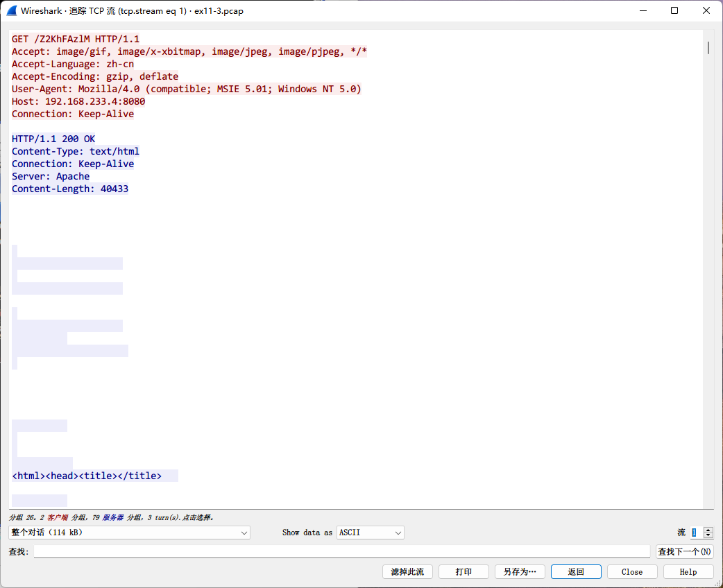Click the HTTP/1.1 200 OK line

[53, 139]
